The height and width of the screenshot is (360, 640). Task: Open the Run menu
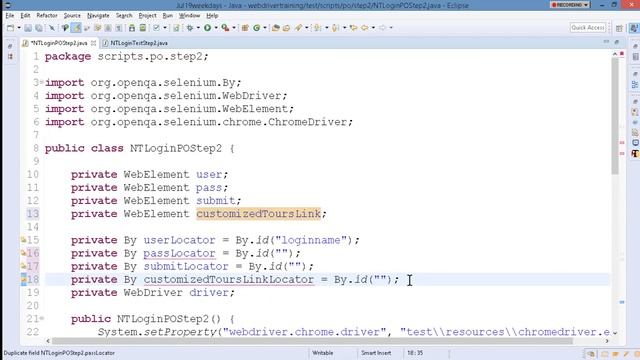pos(168,16)
